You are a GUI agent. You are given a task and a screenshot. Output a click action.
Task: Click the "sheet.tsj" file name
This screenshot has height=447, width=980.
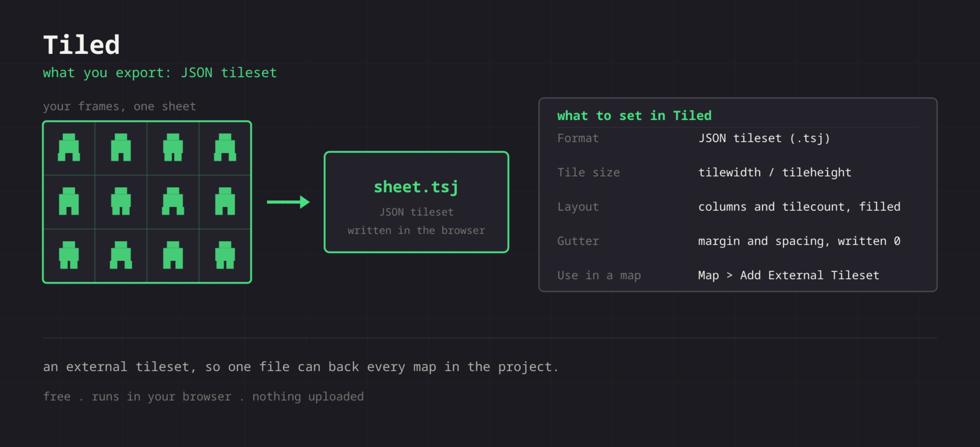point(417,187)
